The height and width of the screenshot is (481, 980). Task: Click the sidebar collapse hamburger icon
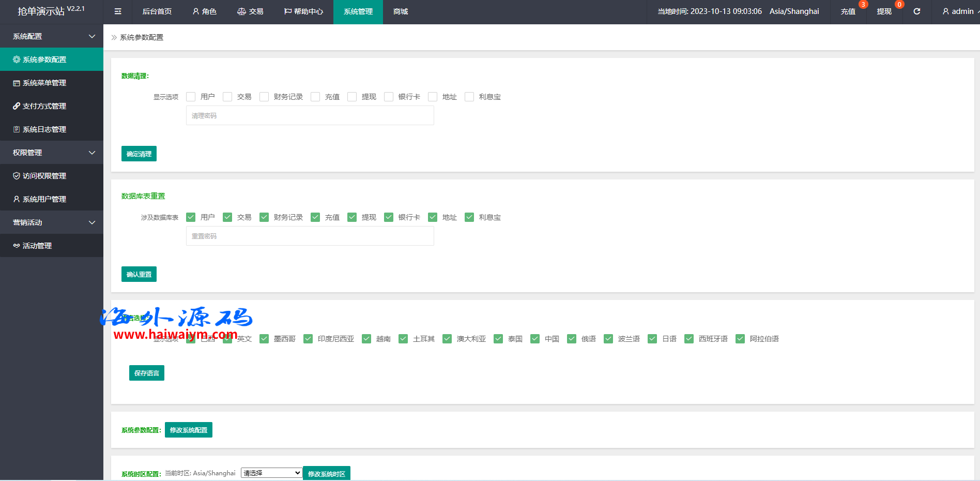click(x=118, y=11)
